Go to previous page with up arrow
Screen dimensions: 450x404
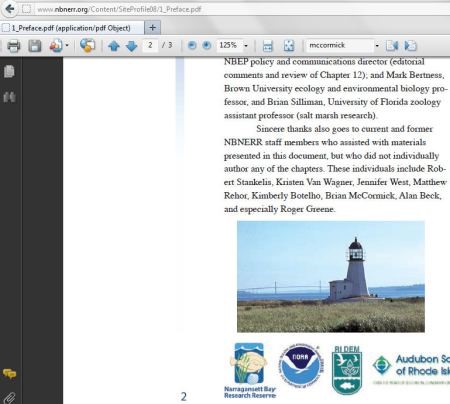pos(114,46)
